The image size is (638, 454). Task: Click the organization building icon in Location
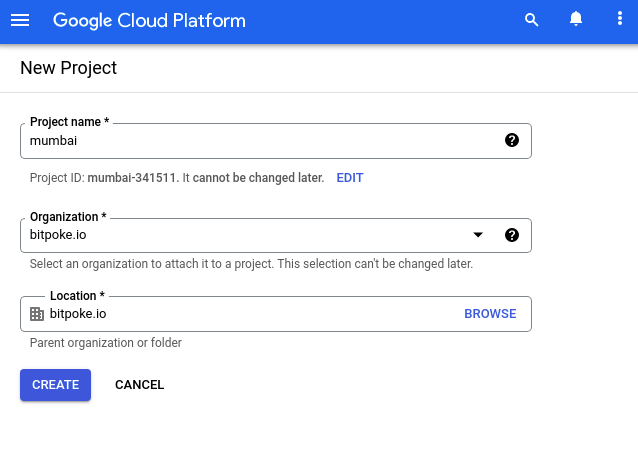37,314
